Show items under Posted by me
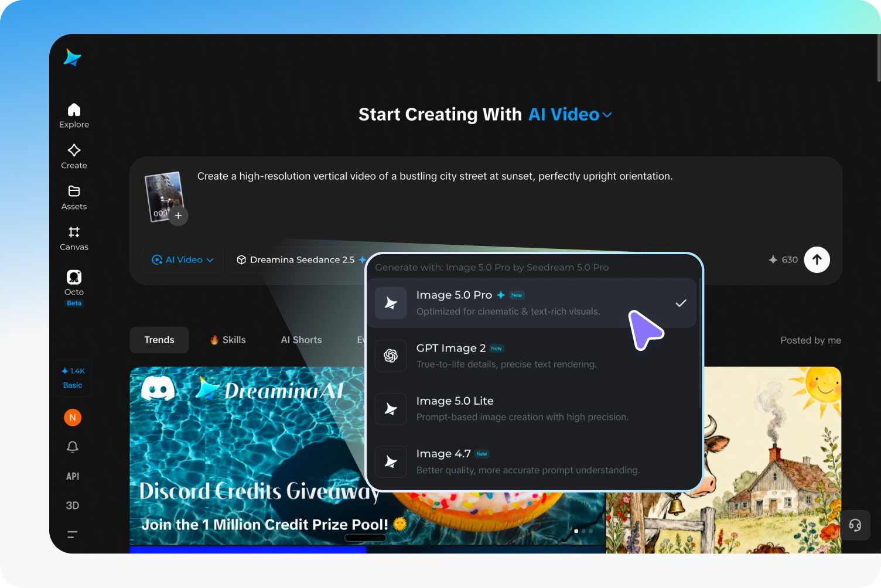 (811, 340)
